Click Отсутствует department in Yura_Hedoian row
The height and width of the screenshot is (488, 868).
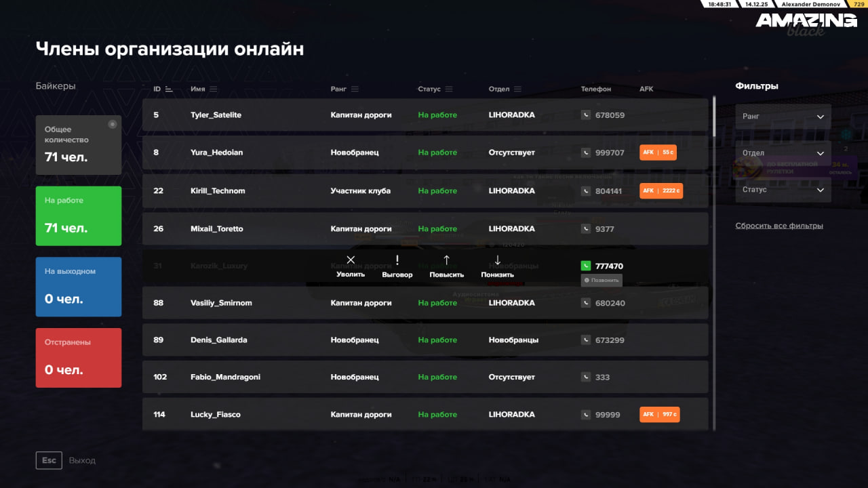[x=512, y=152]
